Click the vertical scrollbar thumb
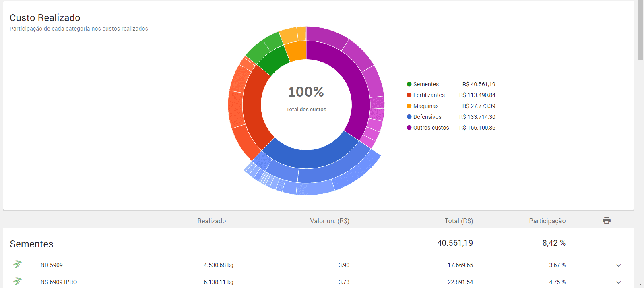 pos(640,30)
